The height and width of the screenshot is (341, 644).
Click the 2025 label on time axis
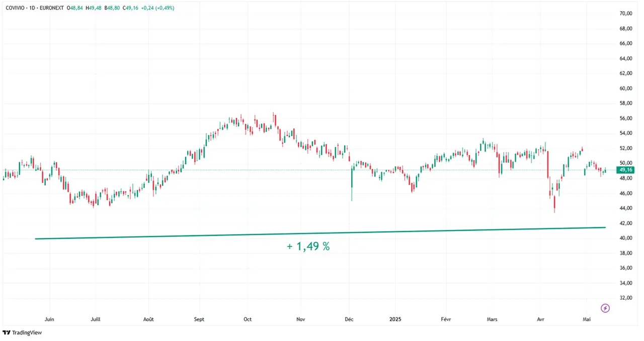[x=396, y=319]
